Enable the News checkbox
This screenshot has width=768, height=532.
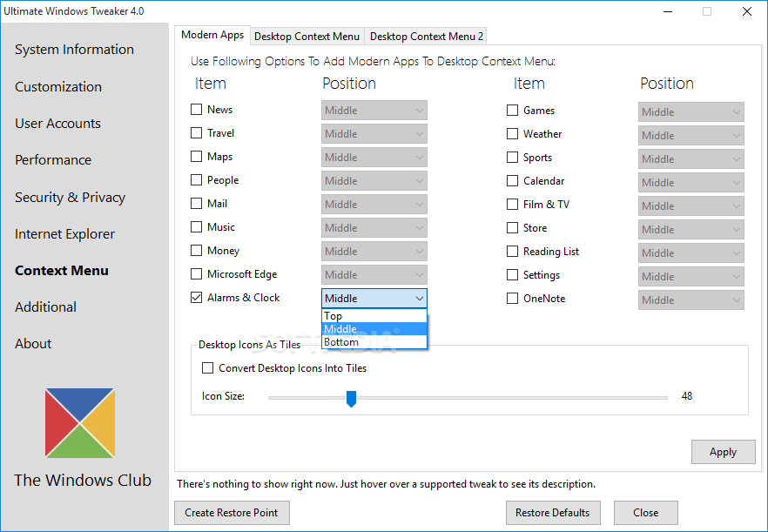coord(197,109)
